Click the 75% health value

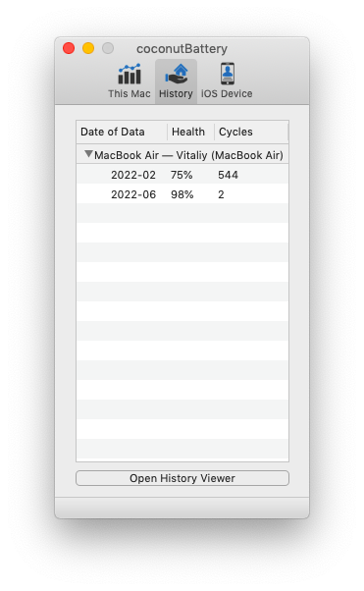(182, 175)
